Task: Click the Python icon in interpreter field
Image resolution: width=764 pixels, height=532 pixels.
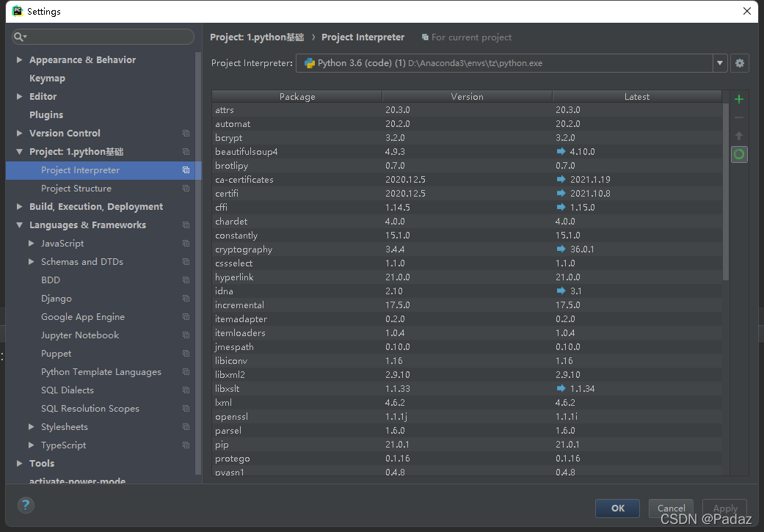Action: [310, 63]
